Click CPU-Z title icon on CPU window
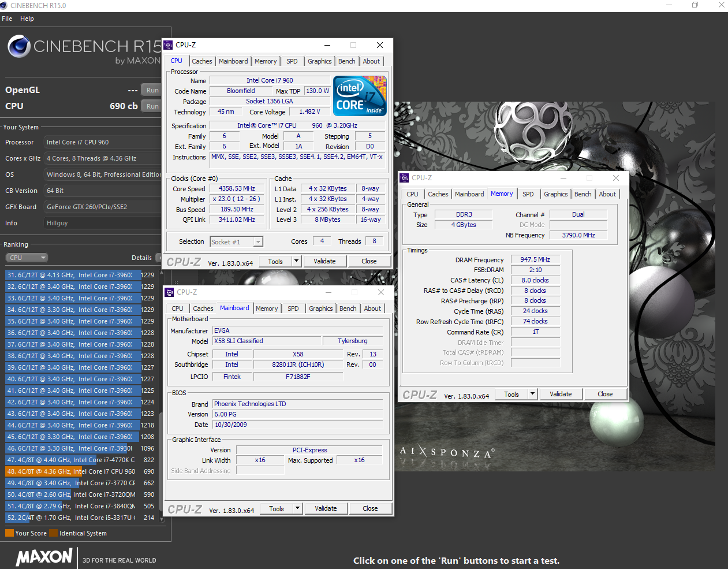 pyautogui.click(x=169, y=45)
